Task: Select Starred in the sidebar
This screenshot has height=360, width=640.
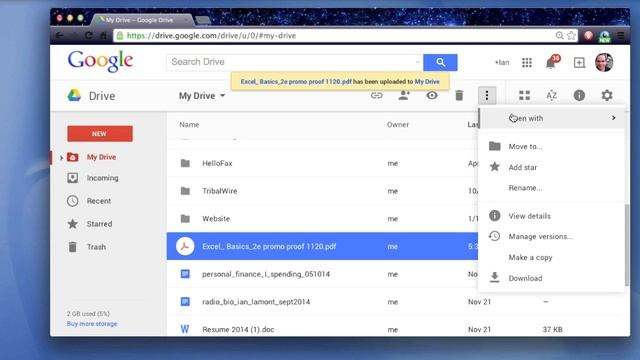Action: click(99, 224)
